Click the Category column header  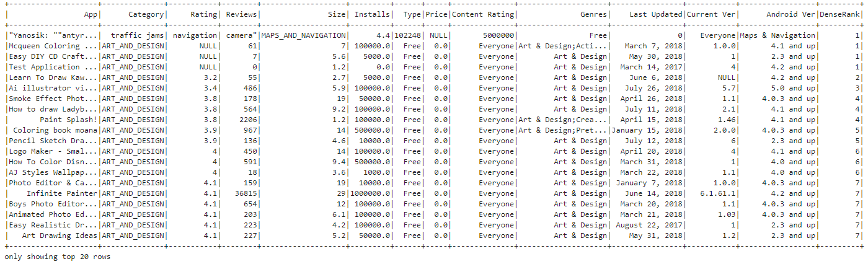tap(146, 14)
